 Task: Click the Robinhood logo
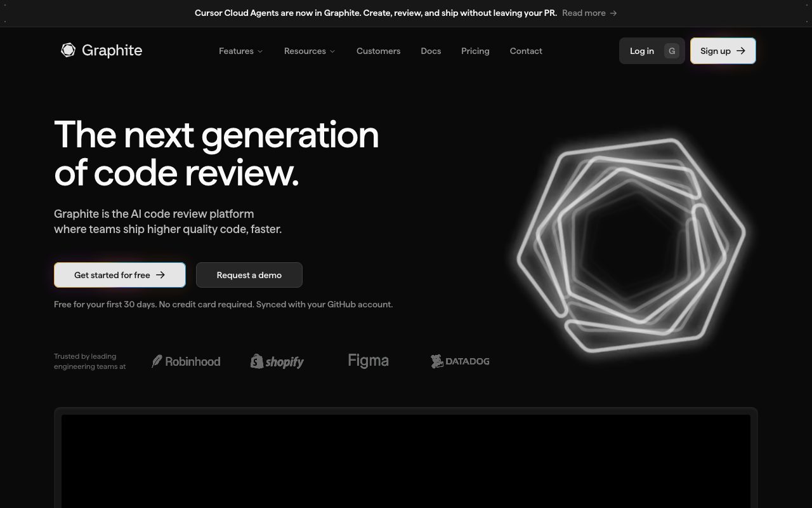click(x=186, y=361)
